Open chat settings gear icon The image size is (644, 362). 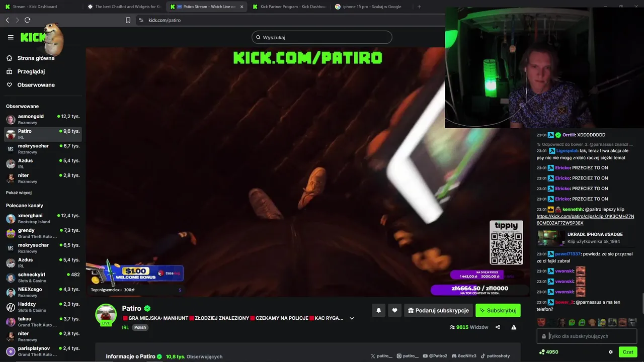611,352
